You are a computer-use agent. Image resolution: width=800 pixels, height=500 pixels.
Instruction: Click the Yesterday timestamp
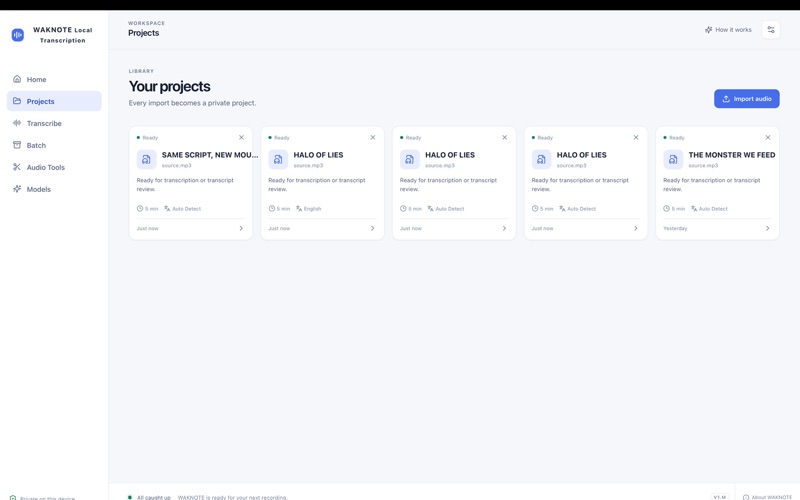click(675, 228)
